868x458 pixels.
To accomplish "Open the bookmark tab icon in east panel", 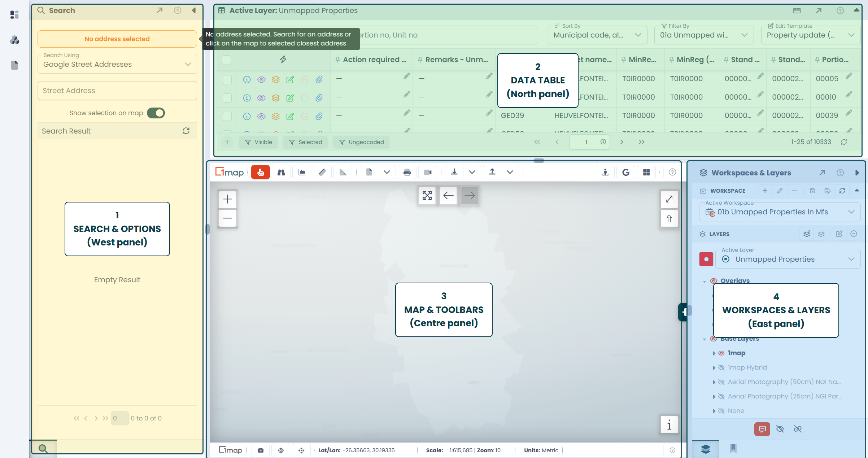I will pyautogui.click(x=733, y=449).
